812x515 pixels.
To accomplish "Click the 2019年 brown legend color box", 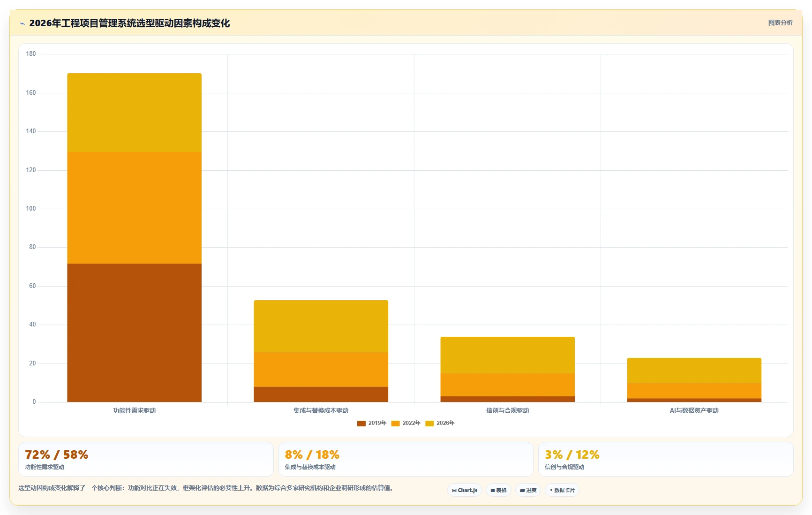I will point(361,424).
